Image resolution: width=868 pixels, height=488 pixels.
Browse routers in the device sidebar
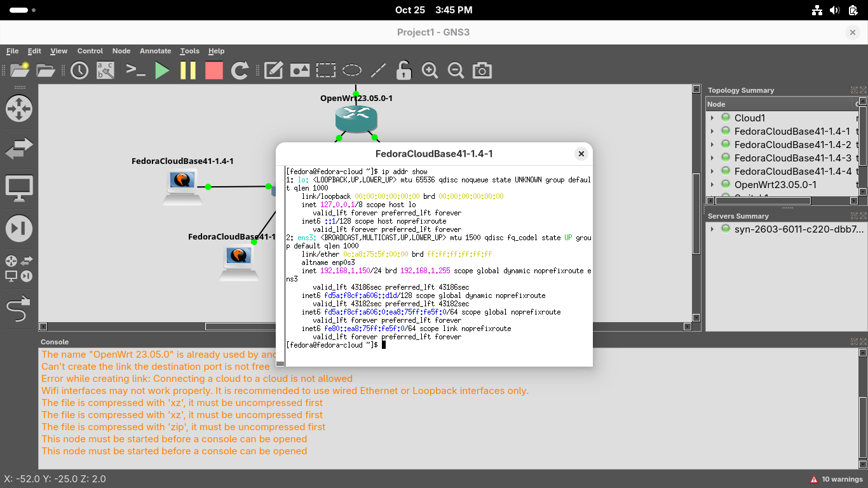[19, 109]
